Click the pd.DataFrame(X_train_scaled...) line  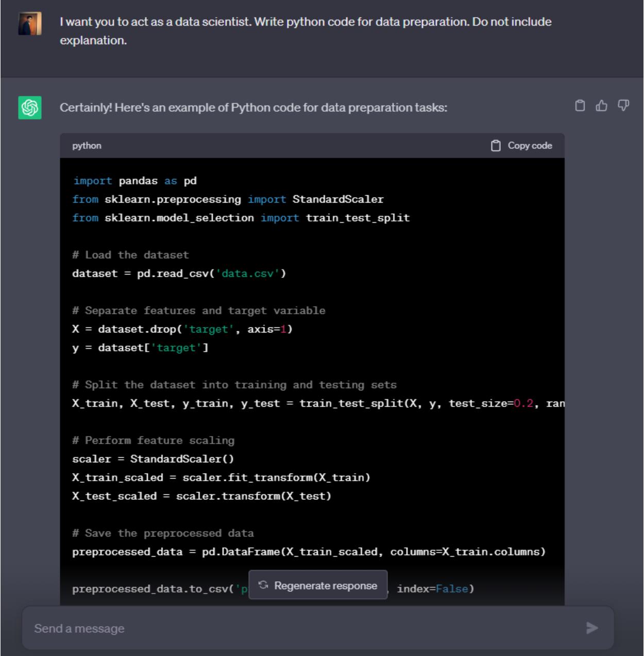pos(309,552)
